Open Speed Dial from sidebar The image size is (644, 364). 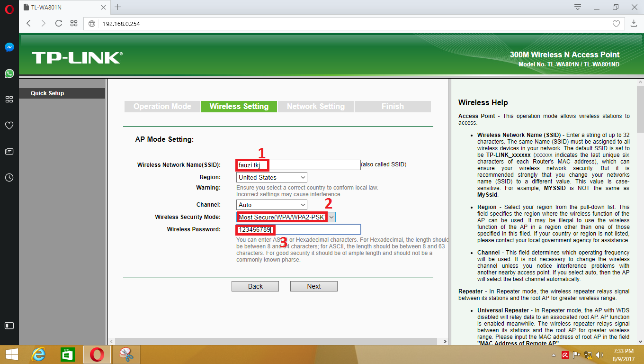pyautogui.click(x=9, y=100)
